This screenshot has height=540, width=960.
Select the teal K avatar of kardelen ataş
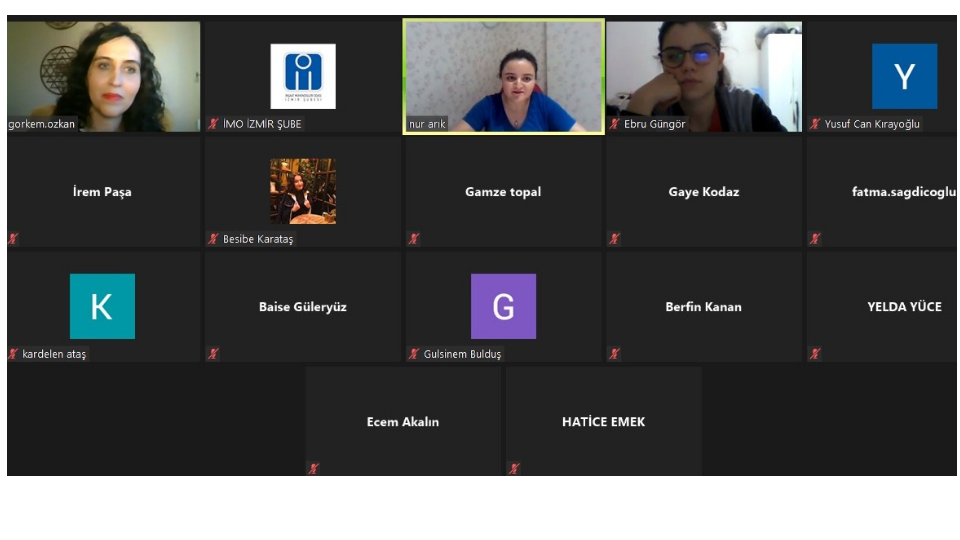[102, 306]
